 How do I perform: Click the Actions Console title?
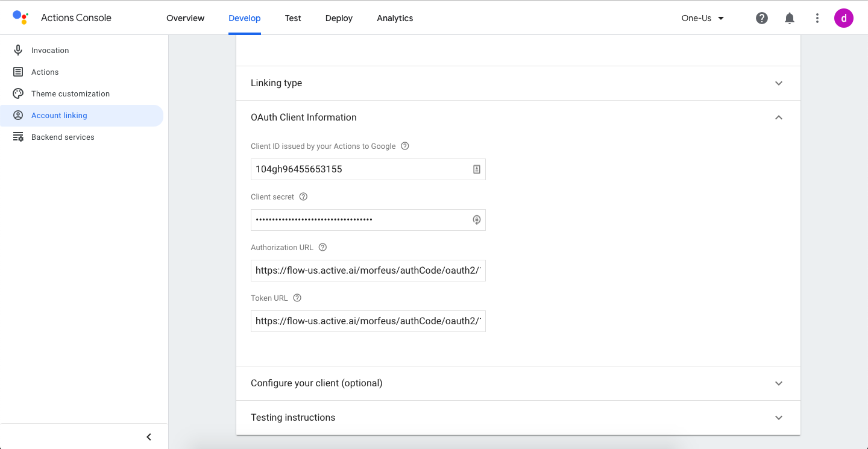pyautogui.click(x=76, y=17)
